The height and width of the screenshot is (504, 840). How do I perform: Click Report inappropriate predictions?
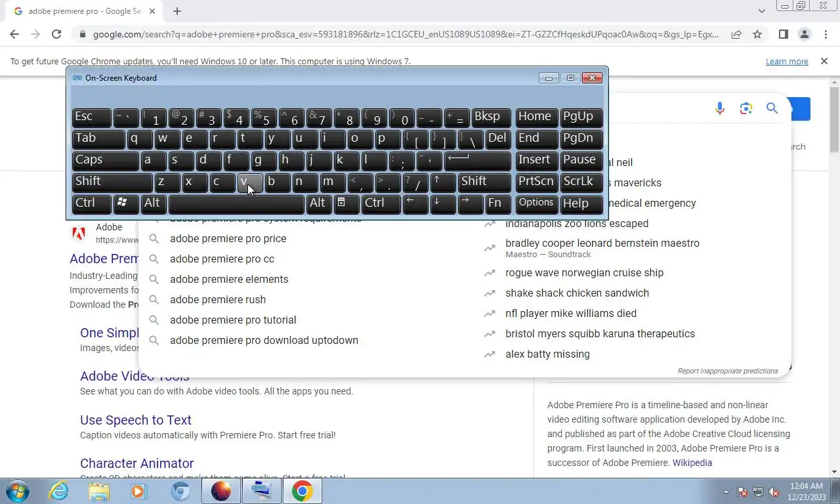(x=728, y=371)
